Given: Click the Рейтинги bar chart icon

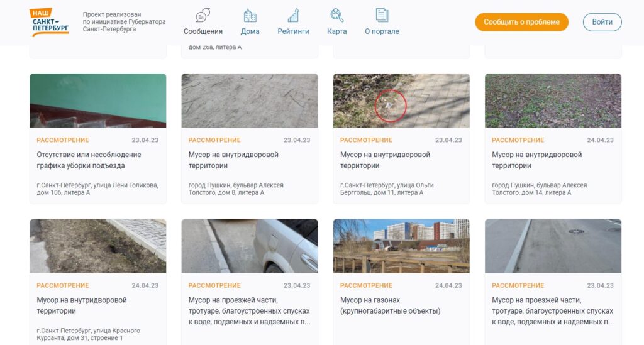Looking at the screenshot, I should tap(293, 16).
